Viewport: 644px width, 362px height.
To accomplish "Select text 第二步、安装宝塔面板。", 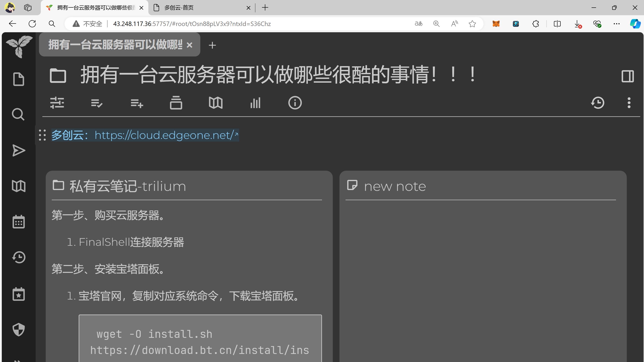I will pyautogui.click(x=108, y=269).
